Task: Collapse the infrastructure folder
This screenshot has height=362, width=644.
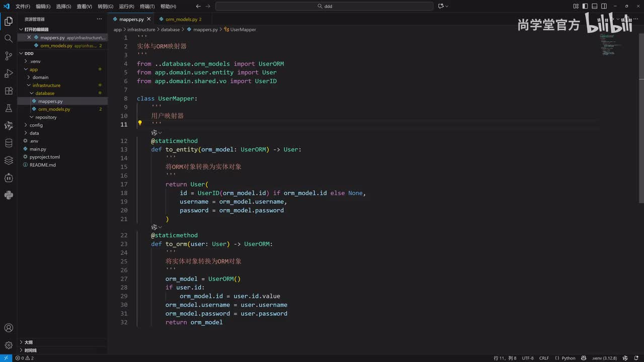Action: 62,85
